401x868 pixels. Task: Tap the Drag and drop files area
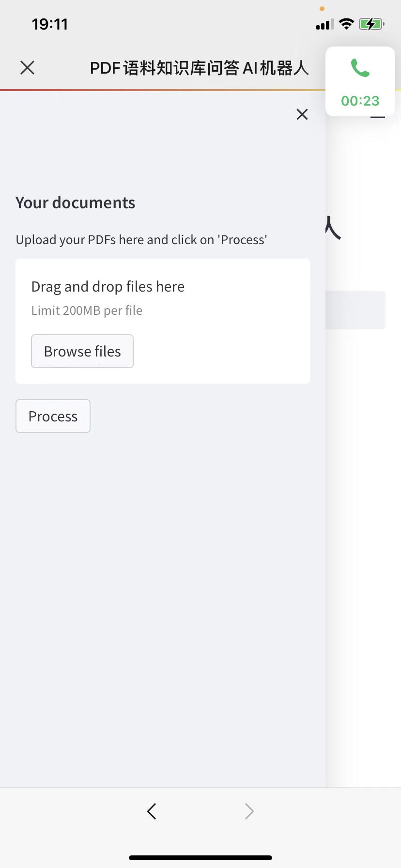point(163,321)
